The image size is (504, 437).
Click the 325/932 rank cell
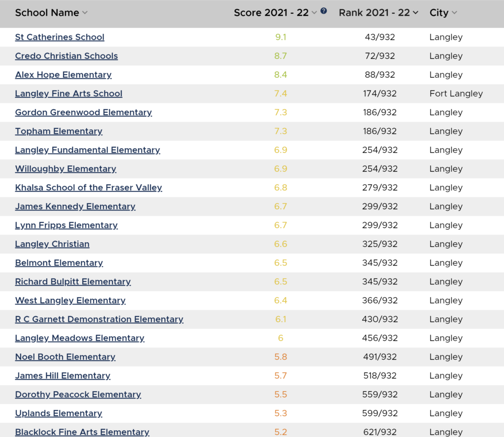click(380, 244)
